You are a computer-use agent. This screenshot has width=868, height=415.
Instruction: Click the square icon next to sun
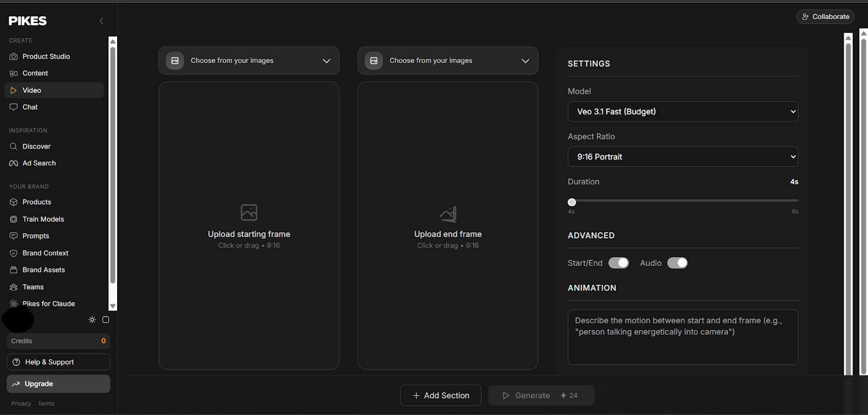point(106,320)
